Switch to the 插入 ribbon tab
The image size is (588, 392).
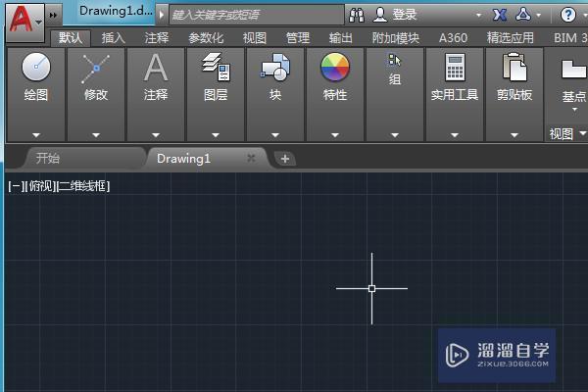pyautogui.click(x=114, y=38)
